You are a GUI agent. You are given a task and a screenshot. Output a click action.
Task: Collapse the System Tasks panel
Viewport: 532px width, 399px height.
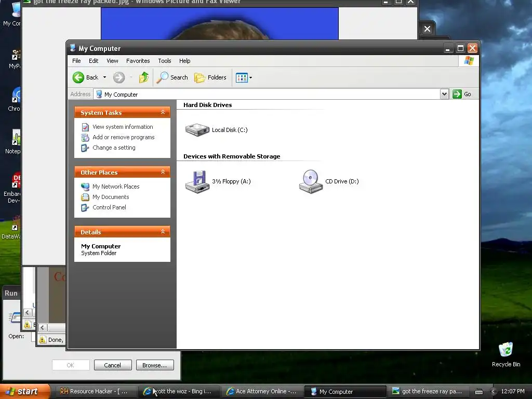click(x=163, y=112)
